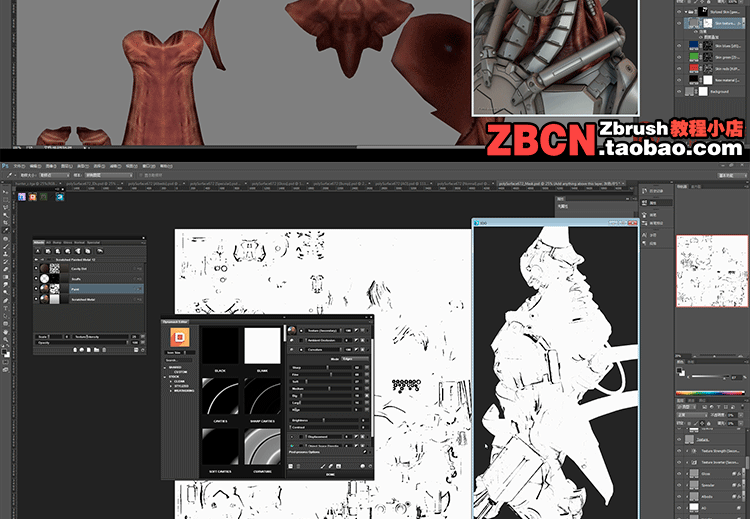Open the sample size dropdown in options bar
This screenshot has height=519, width=750.
tap(54, 175)
